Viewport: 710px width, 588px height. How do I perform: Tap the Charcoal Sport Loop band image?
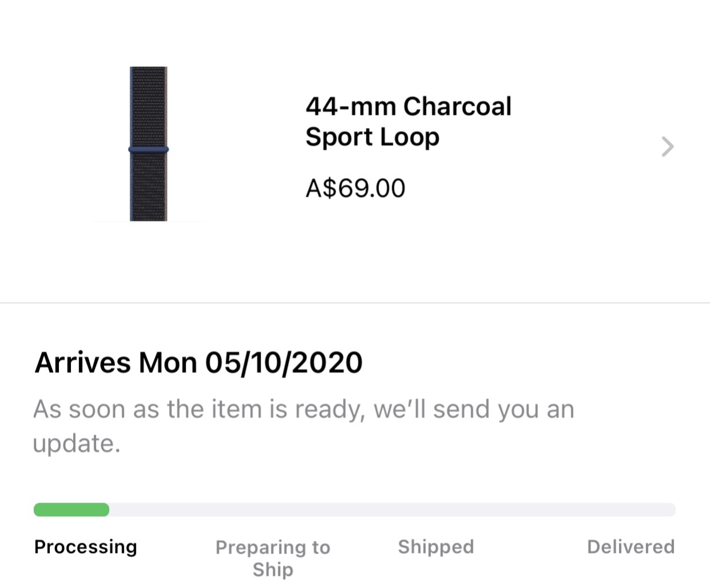(x=149, y=144)
